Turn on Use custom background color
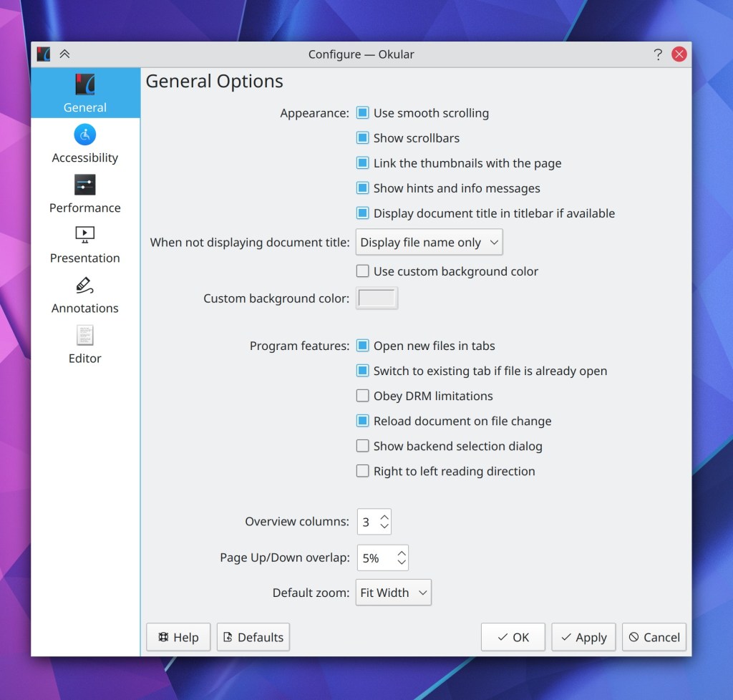733x700 pixels. point(363,271)
